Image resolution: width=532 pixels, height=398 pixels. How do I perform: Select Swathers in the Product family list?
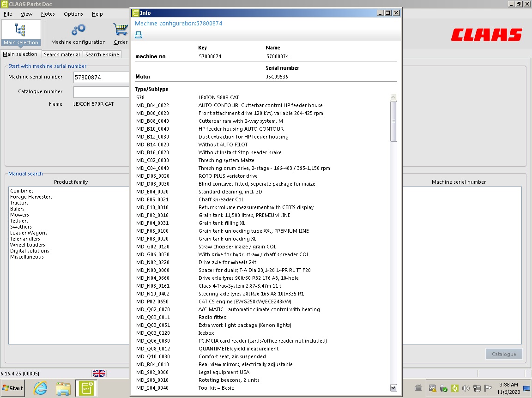(21, 227)
